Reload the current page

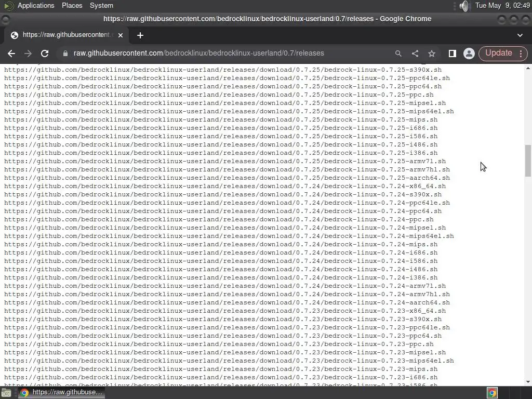(x=45, y=54)
